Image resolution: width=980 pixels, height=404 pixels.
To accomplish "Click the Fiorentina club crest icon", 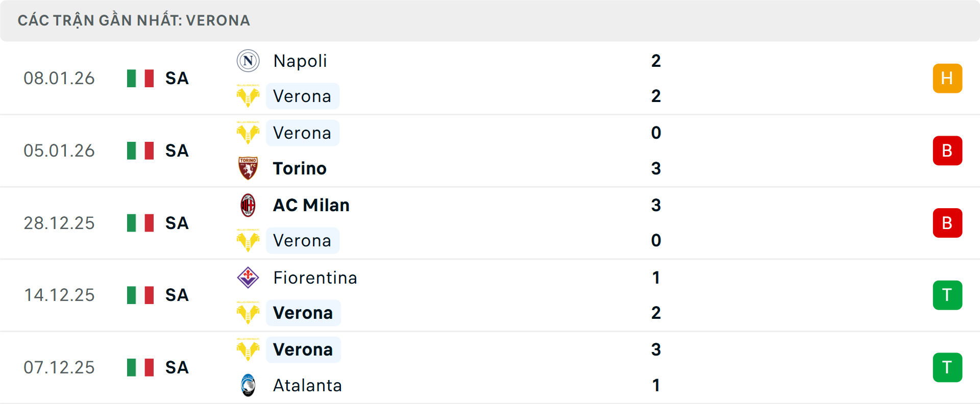I will [248, 277].
